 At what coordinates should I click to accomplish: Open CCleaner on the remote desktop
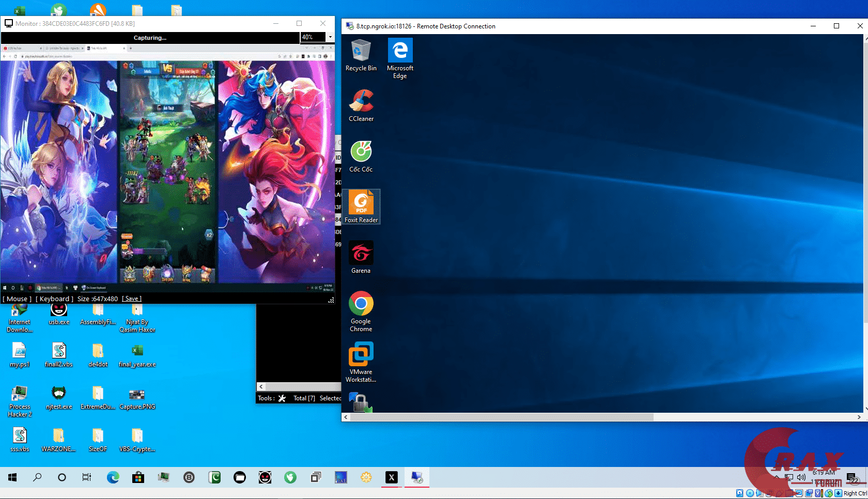tap(361, 105)
